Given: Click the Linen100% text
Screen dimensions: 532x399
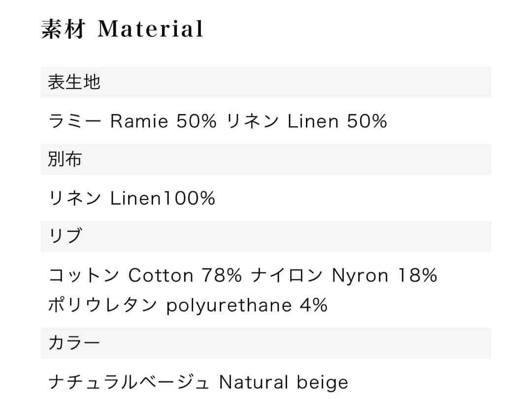Looking at the screenshot, I should [163, 198].
